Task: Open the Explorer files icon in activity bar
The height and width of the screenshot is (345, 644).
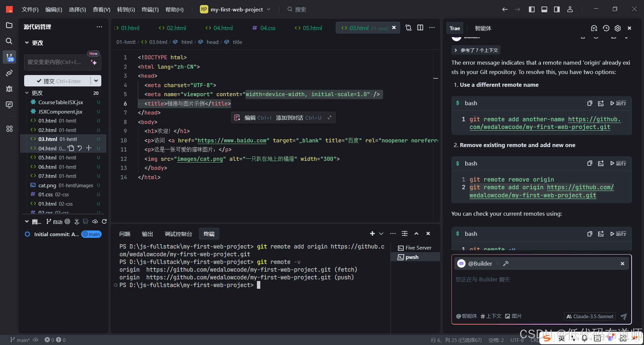Action: pyautogui.click(x=9, y=25)
